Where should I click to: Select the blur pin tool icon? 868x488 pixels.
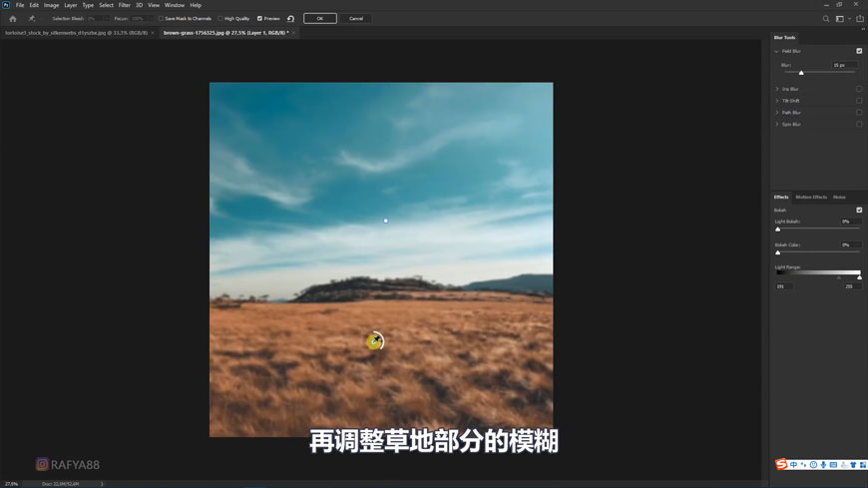coord(31,18)
